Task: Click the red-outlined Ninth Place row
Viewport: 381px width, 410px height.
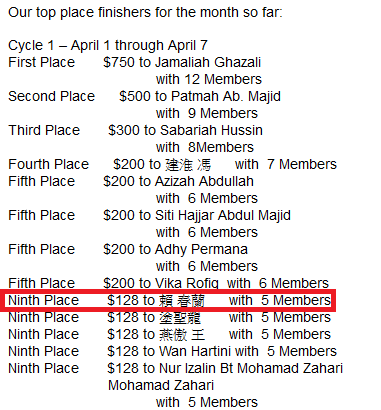Action: [x=168, y=301]
